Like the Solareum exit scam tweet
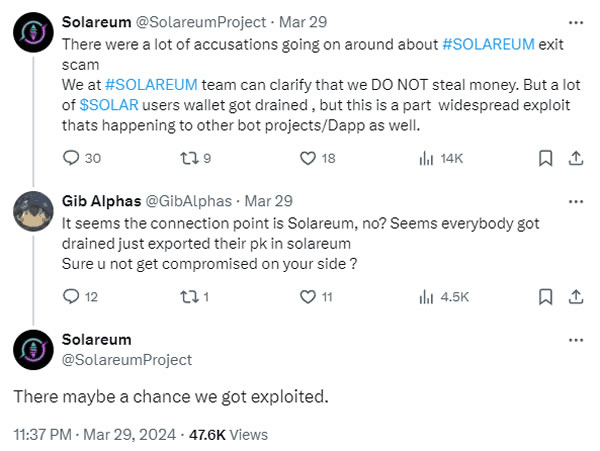The height and width of the screenshot is (451, 600). [308, 158]
